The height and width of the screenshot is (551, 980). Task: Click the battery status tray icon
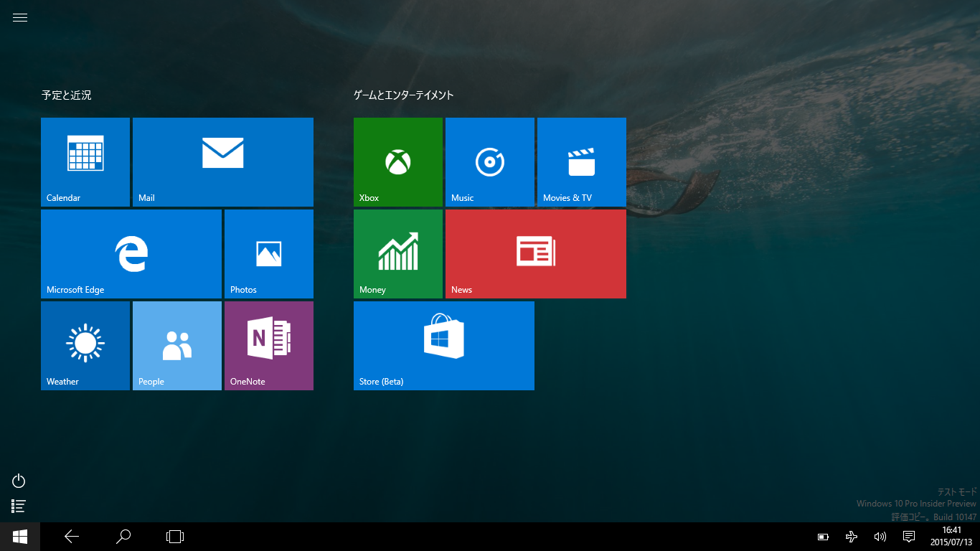[823, 537]
